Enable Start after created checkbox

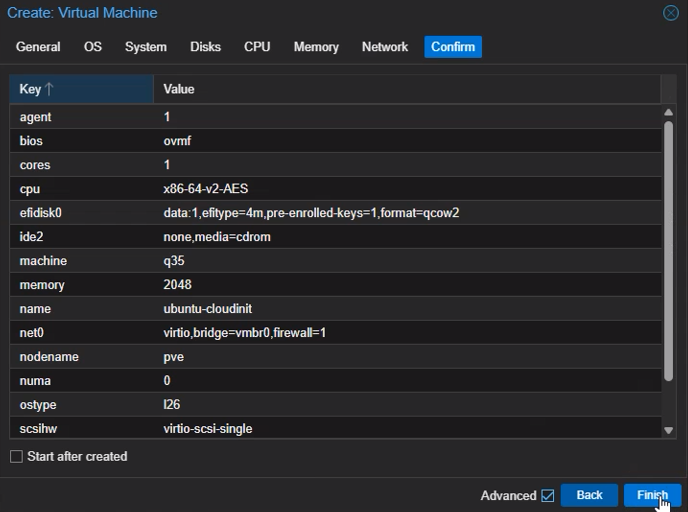coord(16,457)
